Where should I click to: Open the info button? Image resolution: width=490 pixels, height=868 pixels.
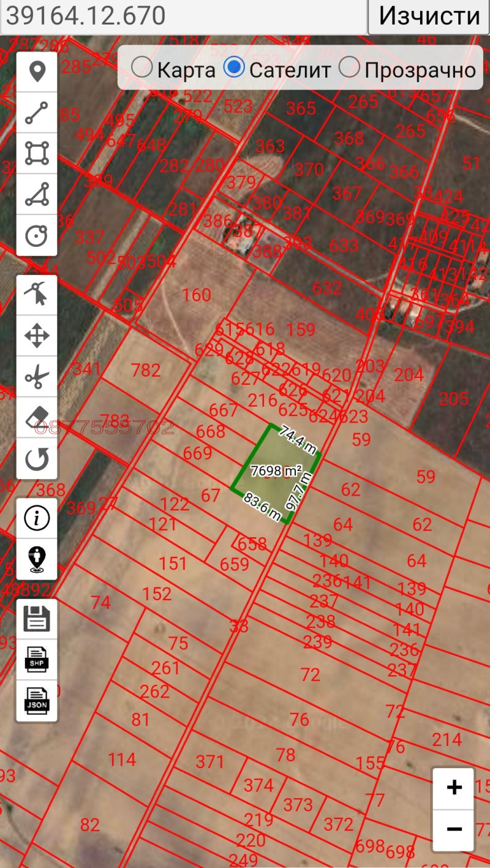(x=37, y=518)
